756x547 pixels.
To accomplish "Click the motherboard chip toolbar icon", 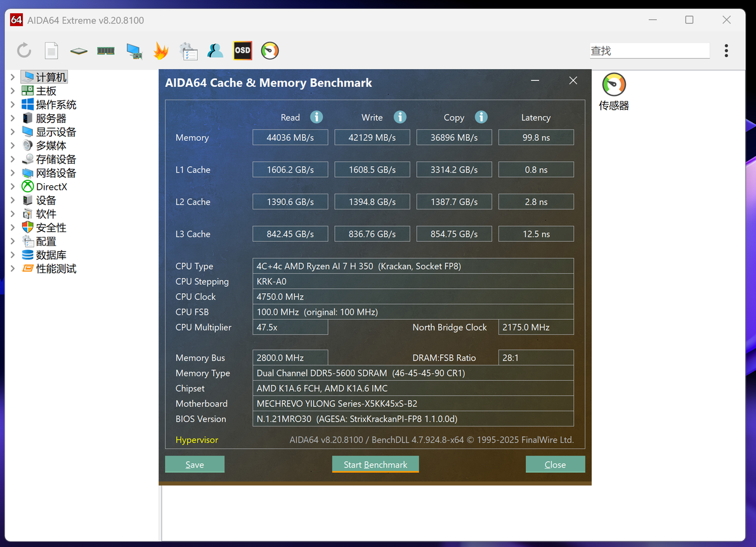I will [x=79, y=51].
